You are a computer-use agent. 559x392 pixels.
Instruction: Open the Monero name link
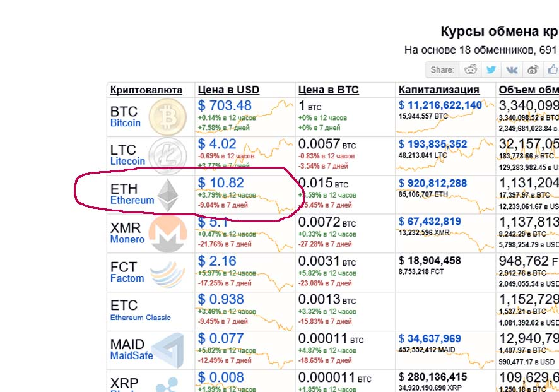coord(127,239)
